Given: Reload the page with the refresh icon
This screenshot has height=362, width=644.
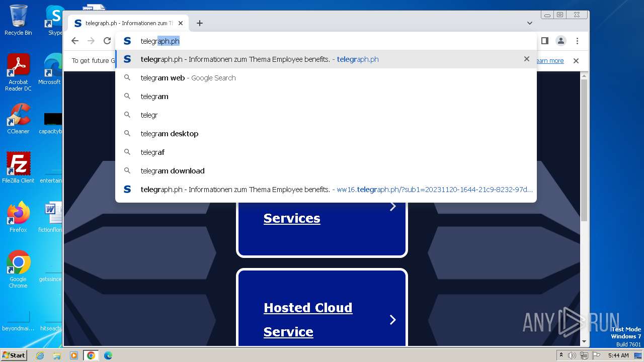Looking at the screenshot, I should (107, 41).
